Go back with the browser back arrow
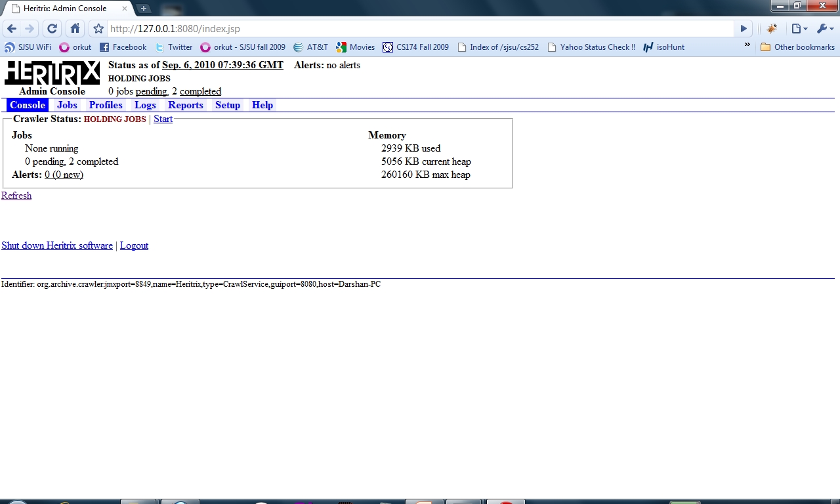 12,29
